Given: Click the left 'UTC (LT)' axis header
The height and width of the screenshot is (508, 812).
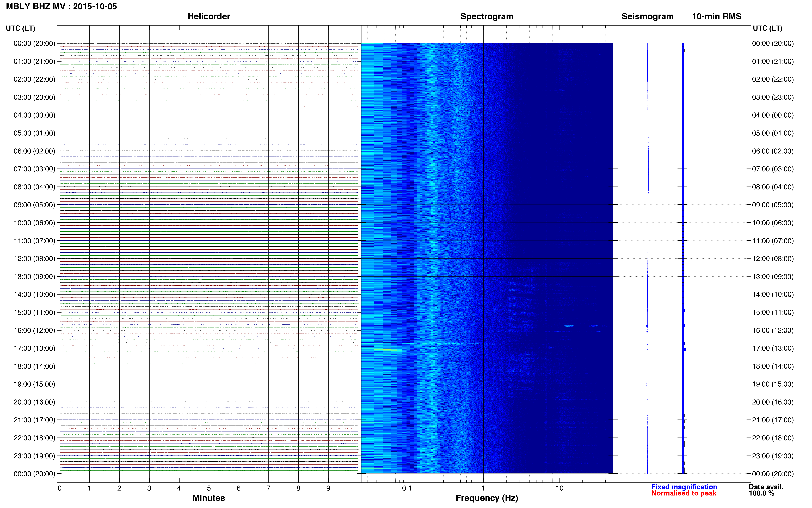Looking at the screenshot, I should tap(21, 28).
